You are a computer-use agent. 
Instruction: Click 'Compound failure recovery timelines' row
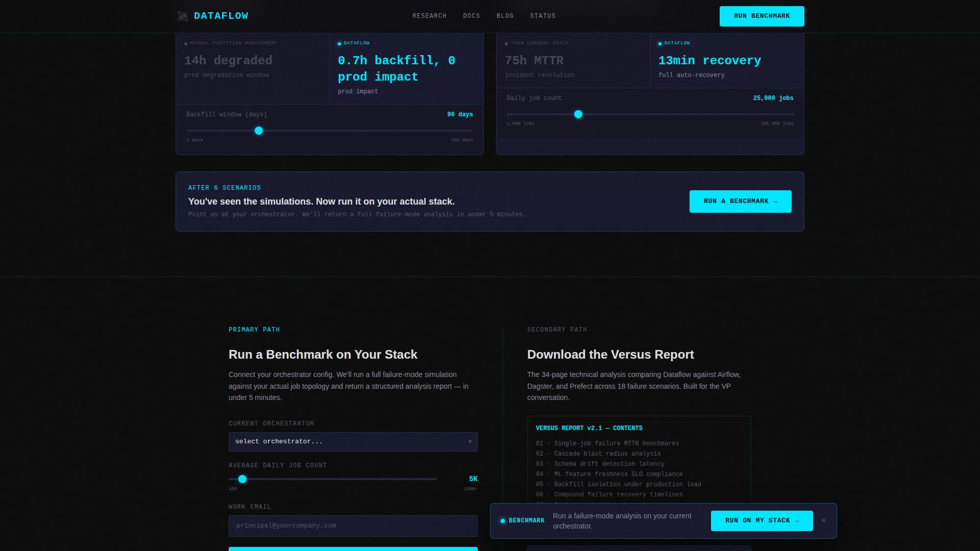coord(609,495)
